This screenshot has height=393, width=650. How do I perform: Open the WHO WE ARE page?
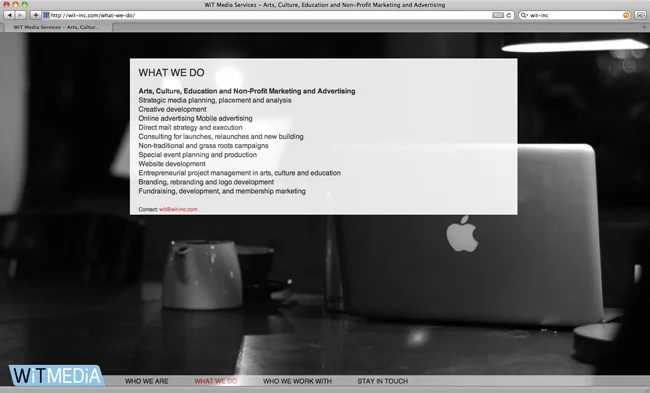[147, 381]
